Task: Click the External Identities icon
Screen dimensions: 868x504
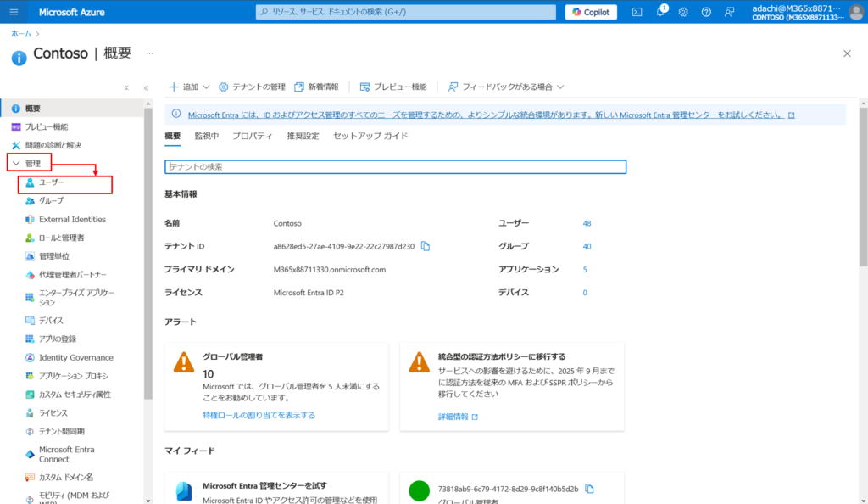Action: tap(30, 219)
